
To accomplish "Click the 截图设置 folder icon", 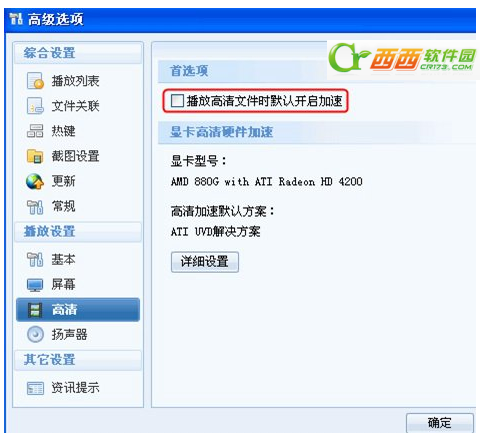I will point(35,156).
